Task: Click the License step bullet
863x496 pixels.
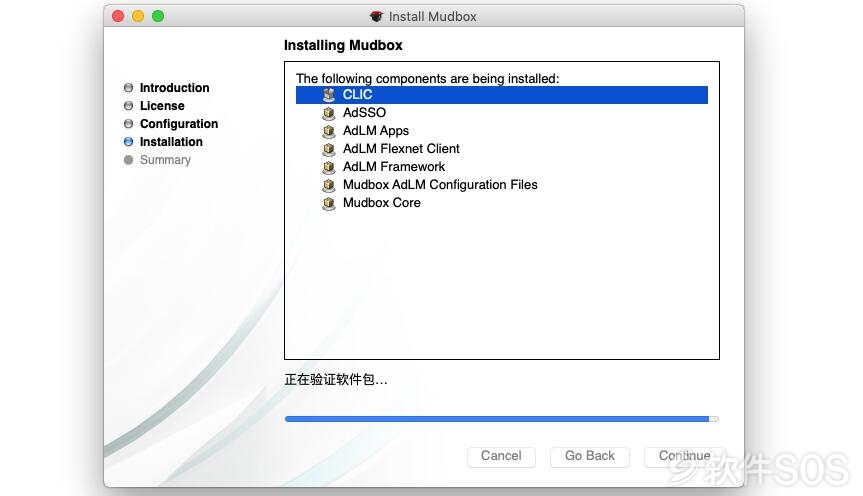Action: tap(128, 106)
